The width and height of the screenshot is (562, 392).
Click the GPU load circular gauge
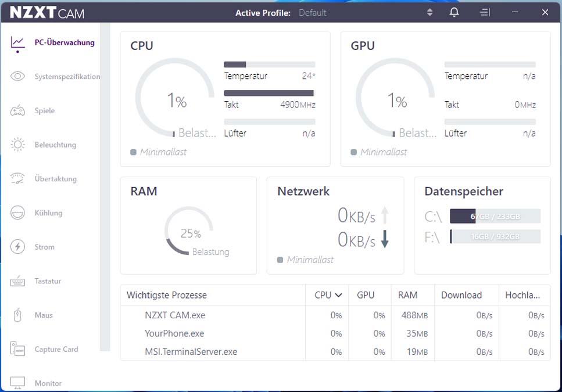pos(395,98)
